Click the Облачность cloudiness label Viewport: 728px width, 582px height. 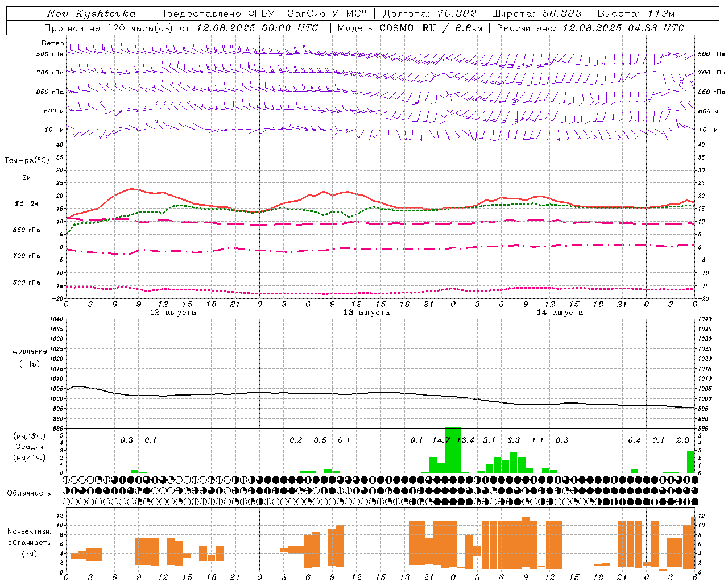coord(29,493)
